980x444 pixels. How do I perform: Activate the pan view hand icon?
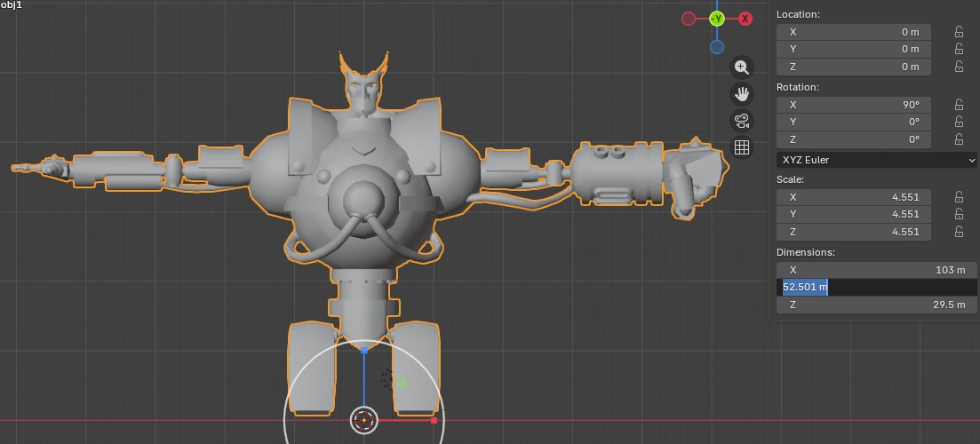coord(741,93)
